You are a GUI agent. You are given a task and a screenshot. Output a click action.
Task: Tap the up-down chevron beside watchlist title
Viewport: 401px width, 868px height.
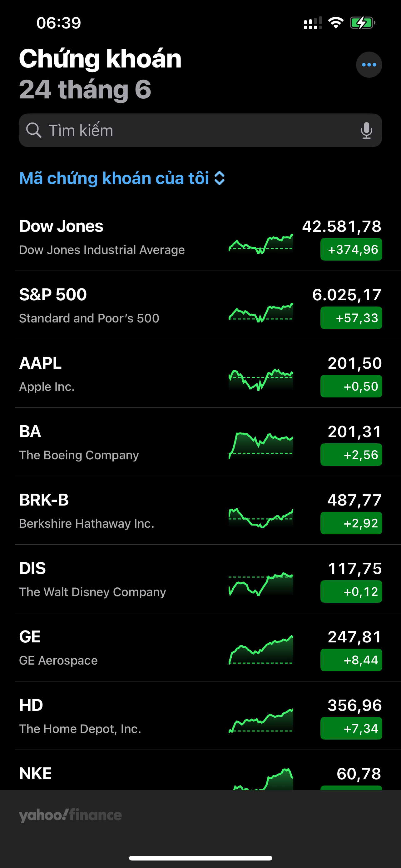pyautogui.click(x=220, y=178)
